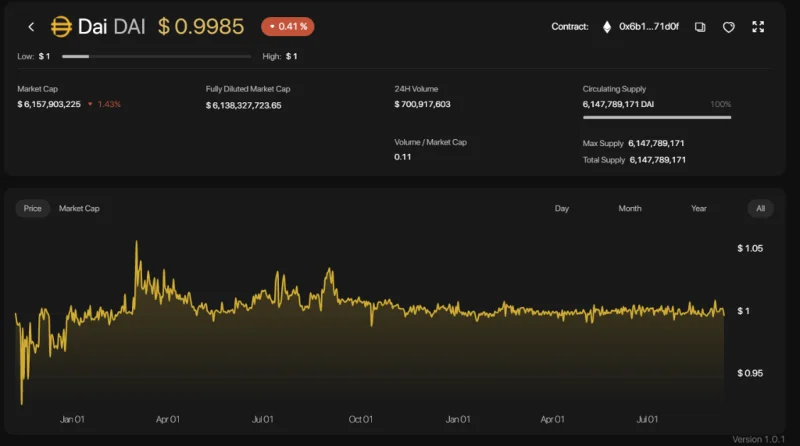The width and height of the screenshot is (800, 446).
Task: Click the Market Cap value $ 6,157,903,225
Action: (x=49, y=104)
